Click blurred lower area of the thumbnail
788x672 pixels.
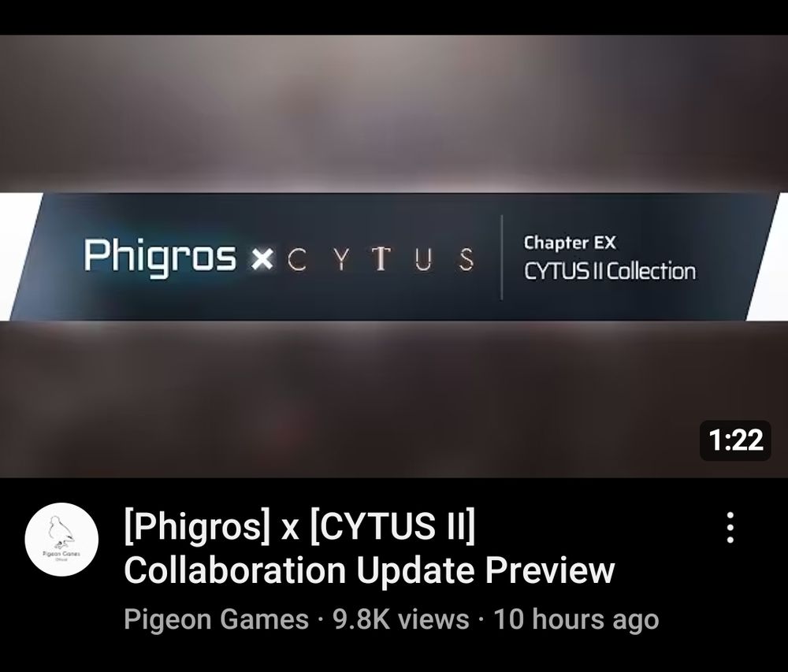[x=351, y=399]
